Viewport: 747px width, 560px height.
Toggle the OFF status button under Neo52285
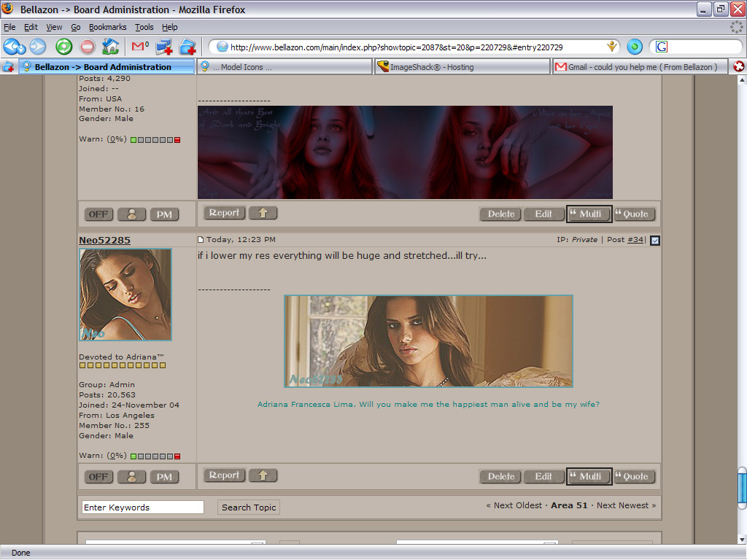98,477
